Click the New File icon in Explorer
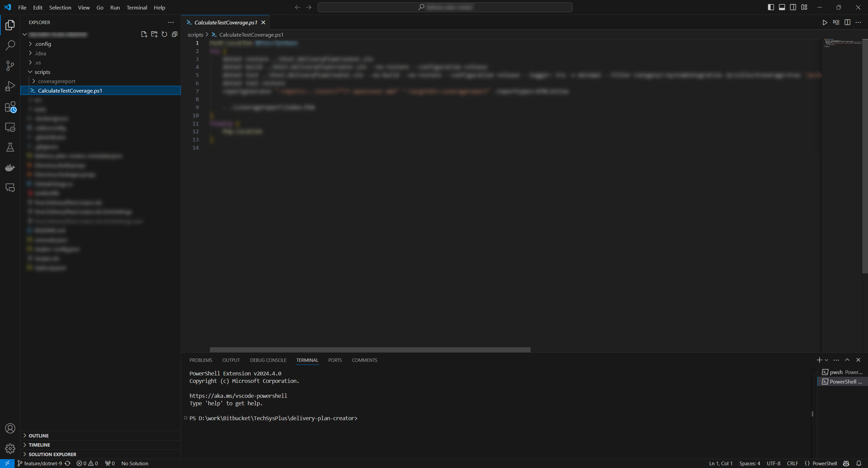868x468 pixels. click(x=144, y=34)
